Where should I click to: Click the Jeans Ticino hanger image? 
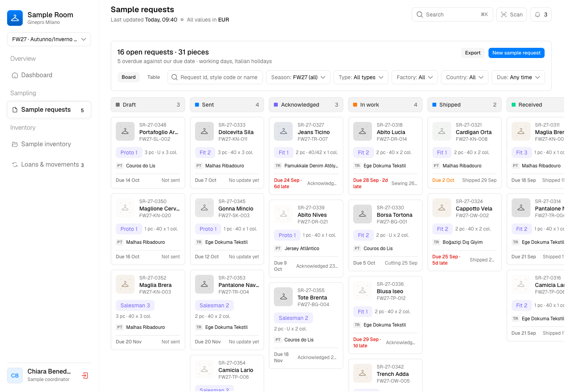click(283, 131)
